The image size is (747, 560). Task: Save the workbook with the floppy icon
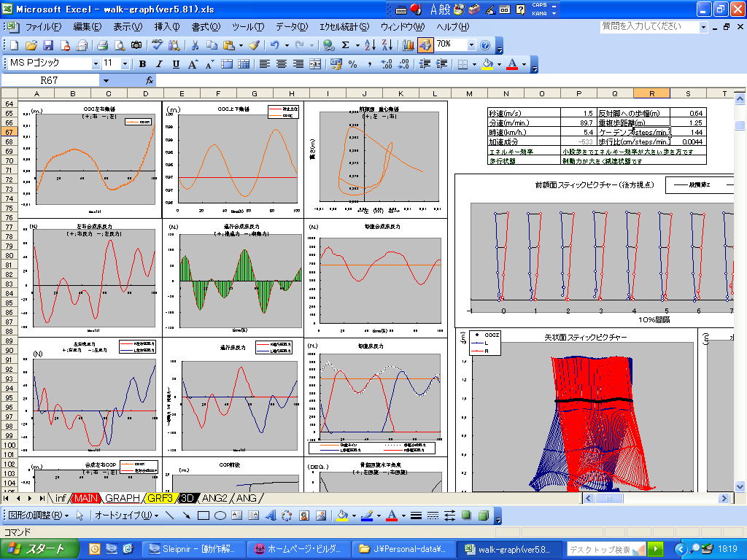(48, 45)
